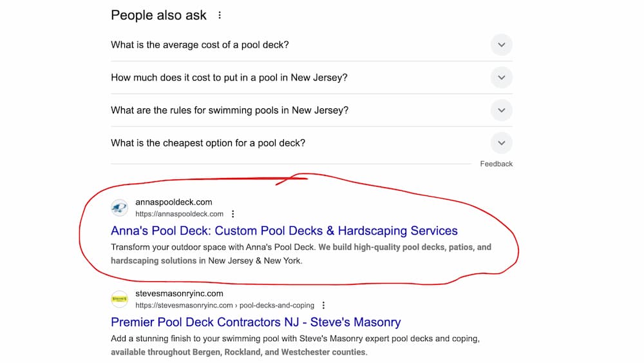Viewport: 644px width, 363px height.
Task: Click the https://annaspooldeck.com URL text
Action: 180,214
